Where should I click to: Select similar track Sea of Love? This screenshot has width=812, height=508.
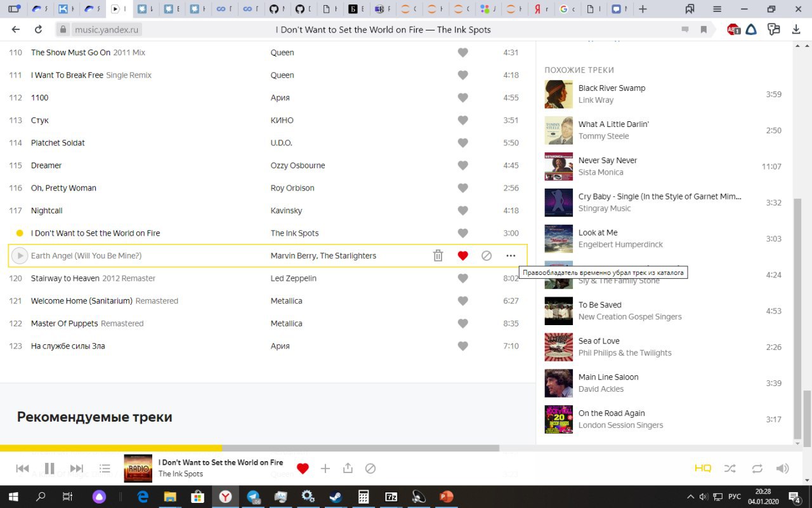[x=599, y=341]
